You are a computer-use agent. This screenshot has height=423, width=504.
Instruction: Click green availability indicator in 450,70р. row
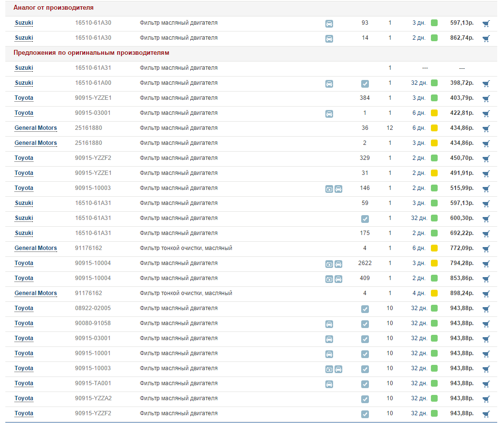click(x=434, y=158)
